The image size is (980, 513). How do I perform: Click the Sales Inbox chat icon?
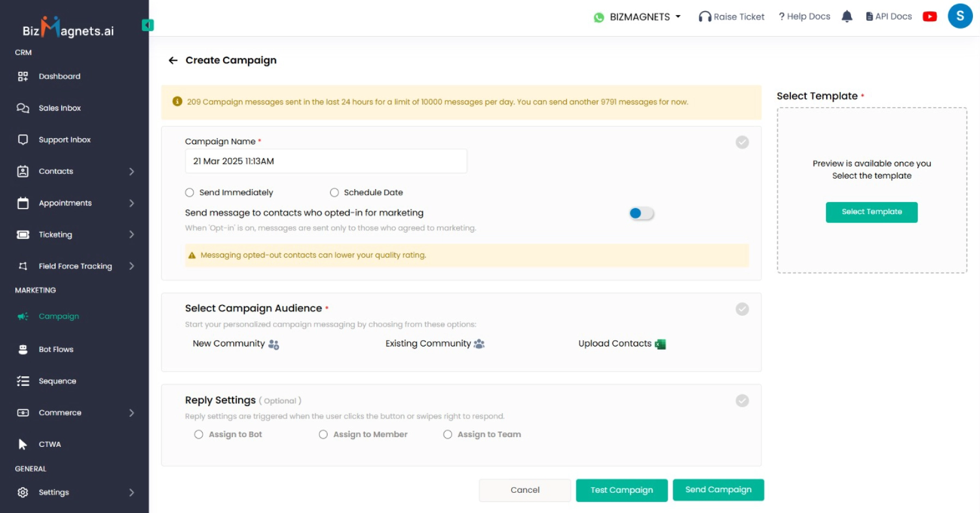[22, 108]
